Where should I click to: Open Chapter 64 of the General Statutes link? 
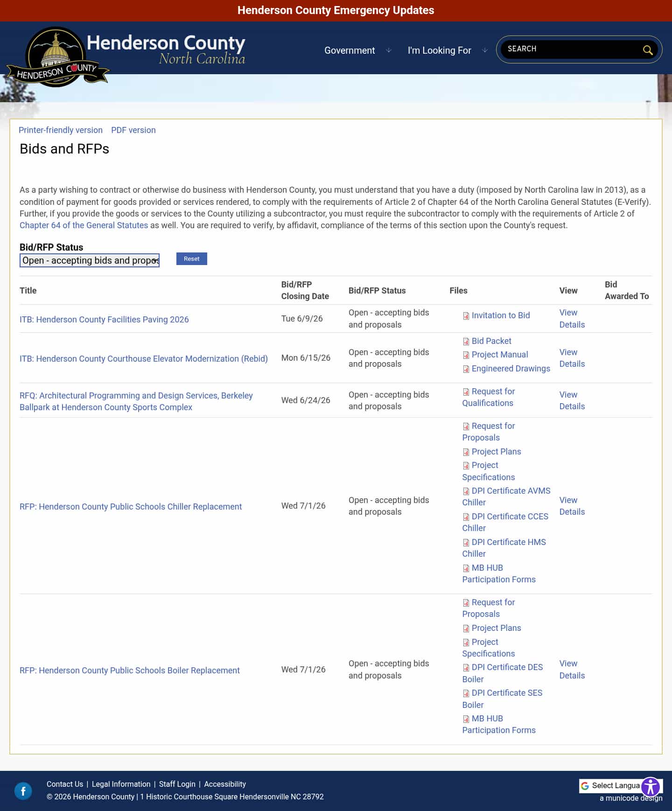(x=84, y=225)
